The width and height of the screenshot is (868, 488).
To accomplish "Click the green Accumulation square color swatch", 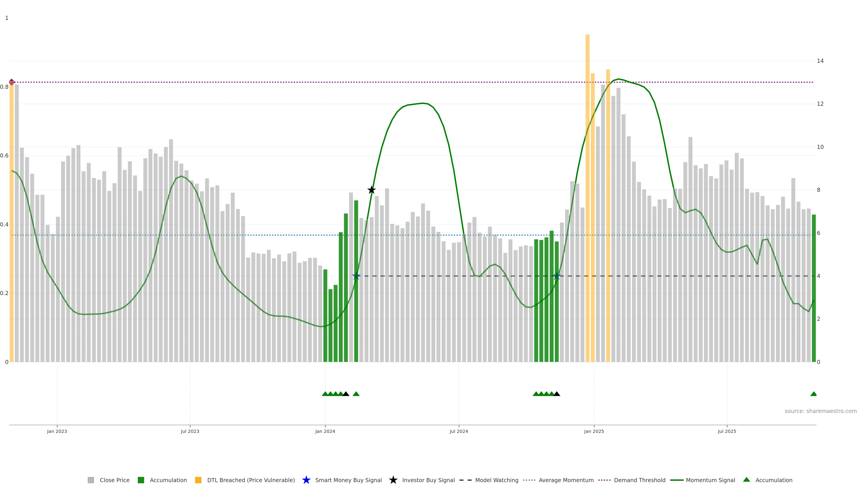I will (141, 480).
